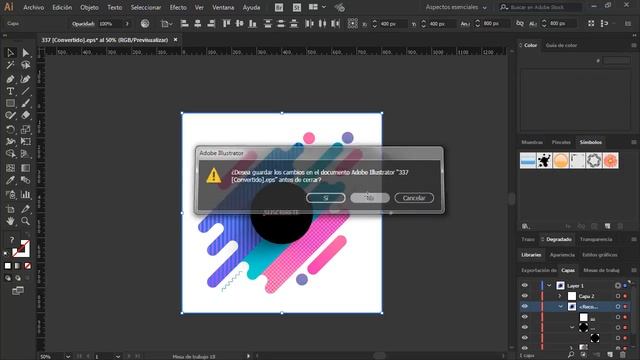Collapse the <Reco...> group chevron

click(x=560, y=306)
